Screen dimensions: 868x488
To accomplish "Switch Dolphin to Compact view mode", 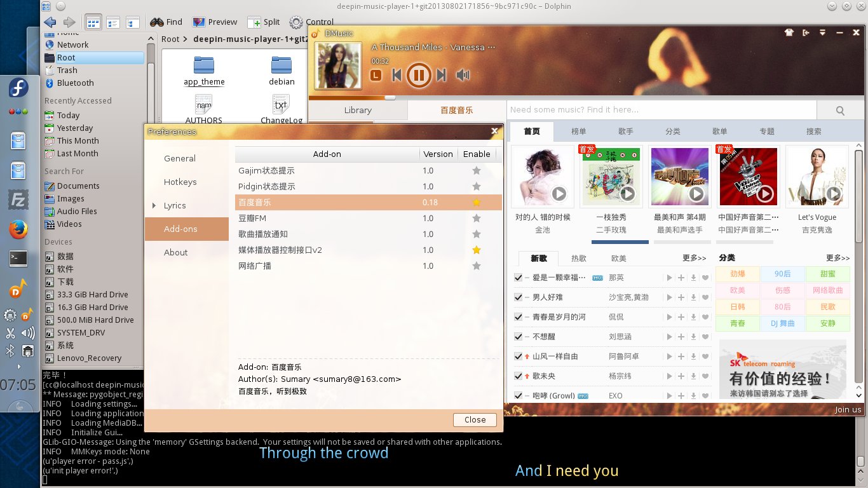I will (113, 22).
